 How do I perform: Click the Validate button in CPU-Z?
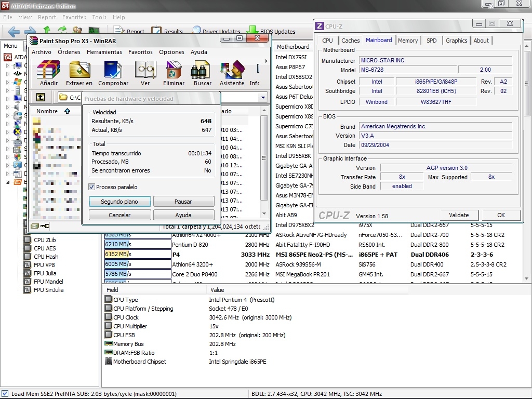(459, 215)
